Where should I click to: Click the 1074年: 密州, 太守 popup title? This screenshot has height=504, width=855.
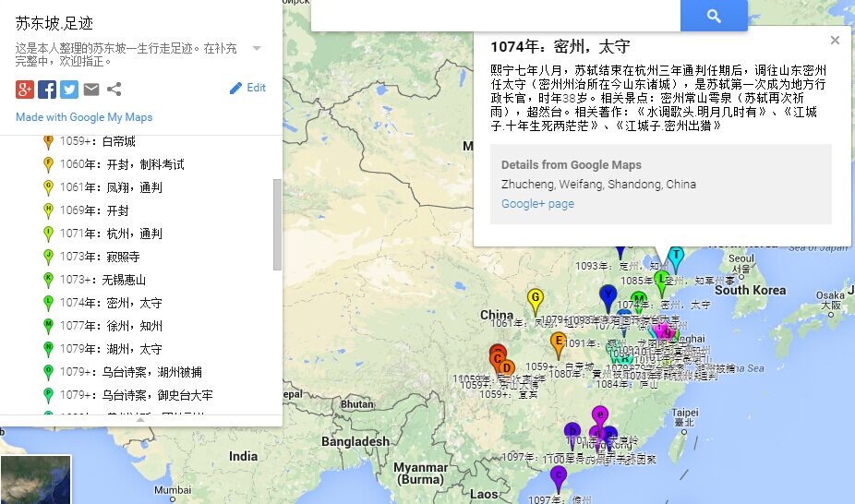(560, 47)
